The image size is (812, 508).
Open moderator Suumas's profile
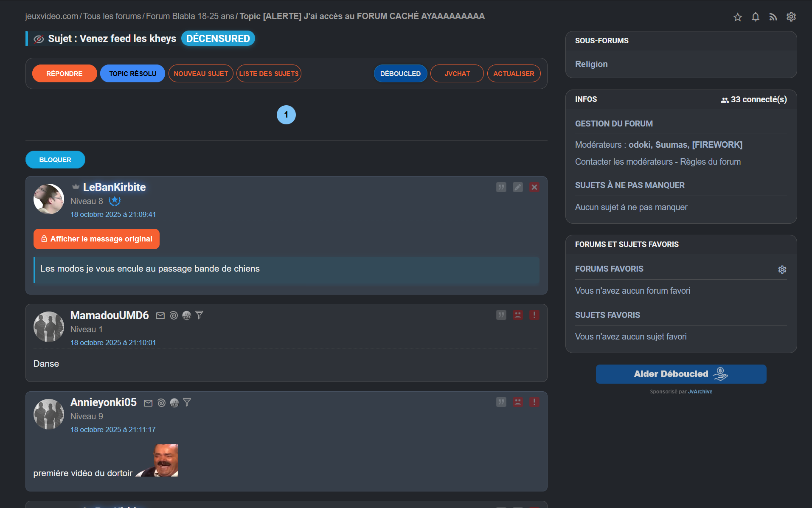coord(672,145)
